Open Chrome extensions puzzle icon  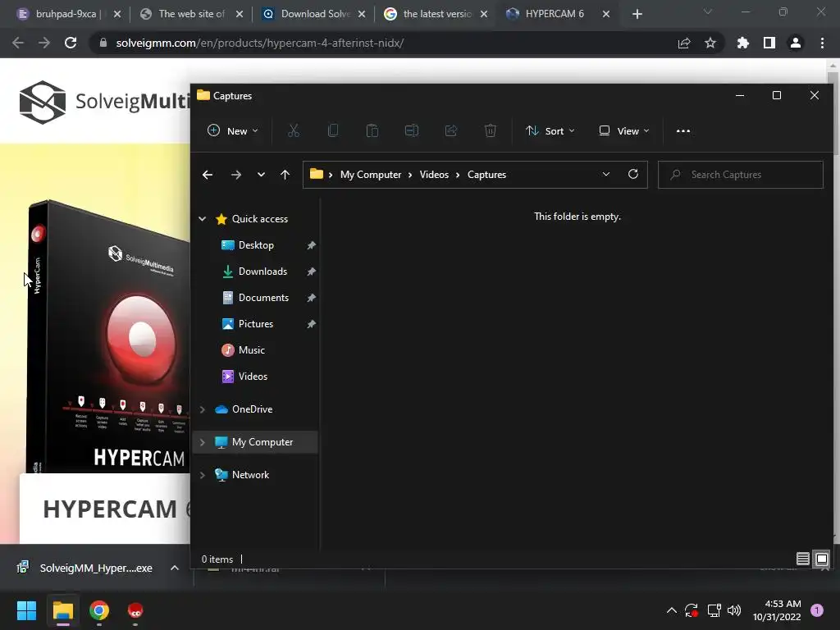coord(743,43)
